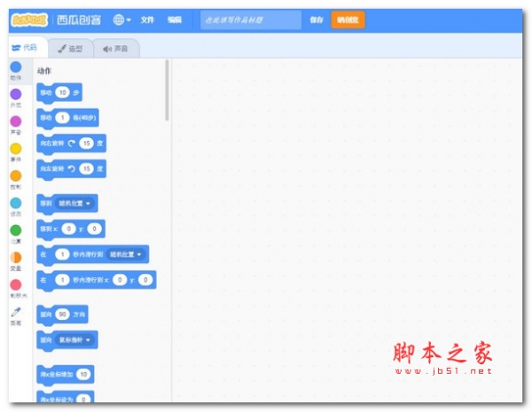The image size is (532, 412).
Task: Select the purple Looks category circle
Action: point(16,94)
